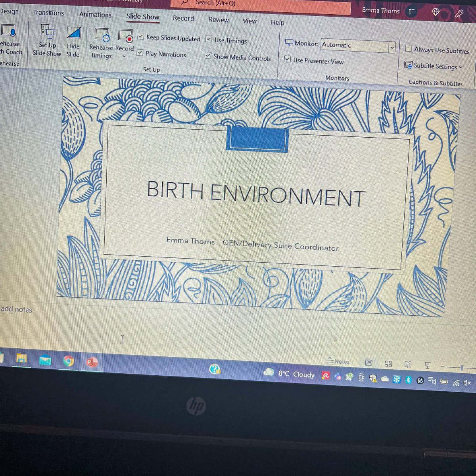Click the Record slide show icon

point(125,36)
